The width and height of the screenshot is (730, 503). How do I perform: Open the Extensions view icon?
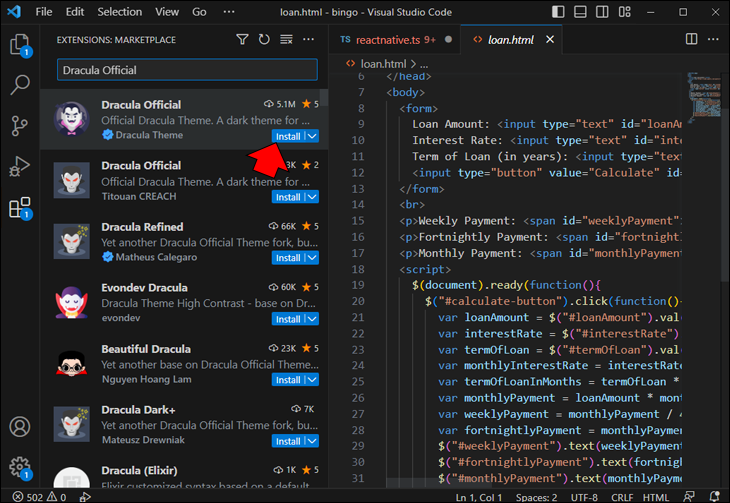click(20, 208)
